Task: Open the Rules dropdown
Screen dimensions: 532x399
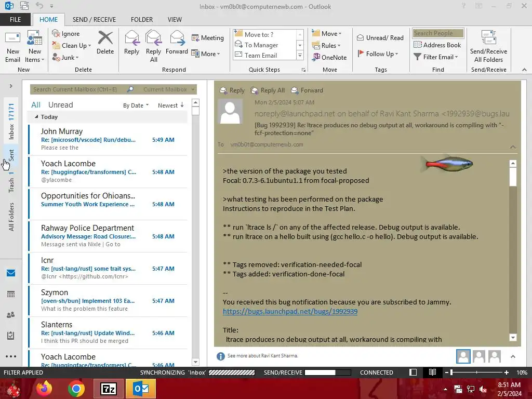Action: pyautogui.click(x=326, y=45)
